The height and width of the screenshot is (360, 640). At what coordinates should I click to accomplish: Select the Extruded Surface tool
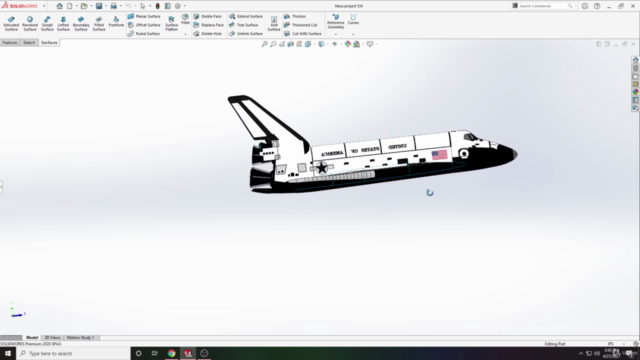(11, 24)
